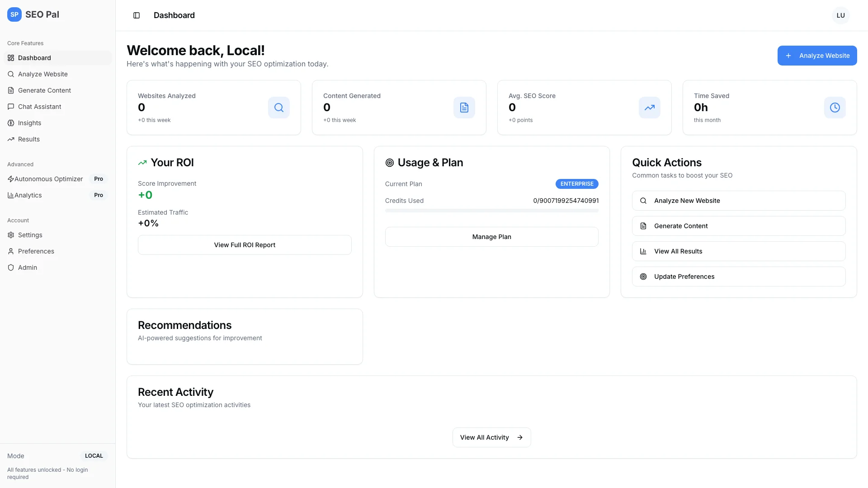Screen dimensions: 868x488
Task: Click the Autonomous Optimizer lightning icon
Action: [x=11, y=179]
